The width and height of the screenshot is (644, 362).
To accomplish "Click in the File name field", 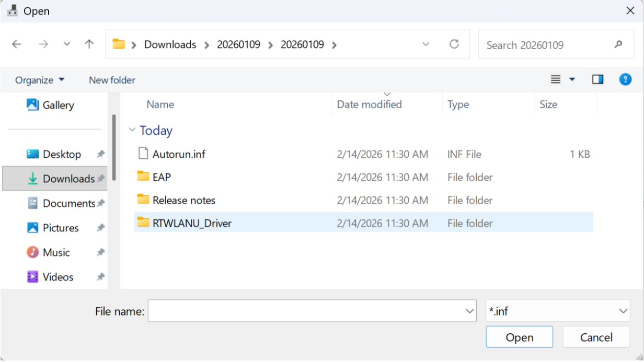I will pyautogui.click(x=305, y=311).
